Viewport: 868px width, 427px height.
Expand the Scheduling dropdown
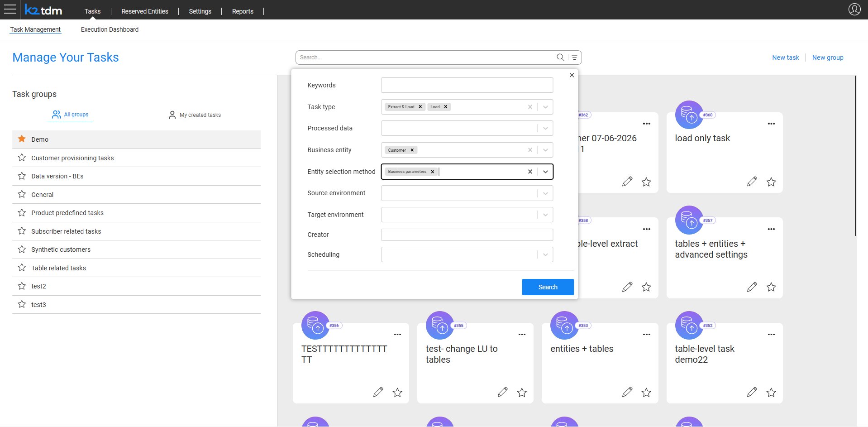point(545,255)
